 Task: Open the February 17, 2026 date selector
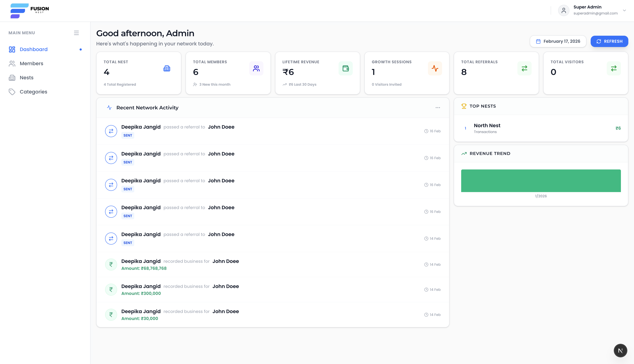tap(558, 41)
